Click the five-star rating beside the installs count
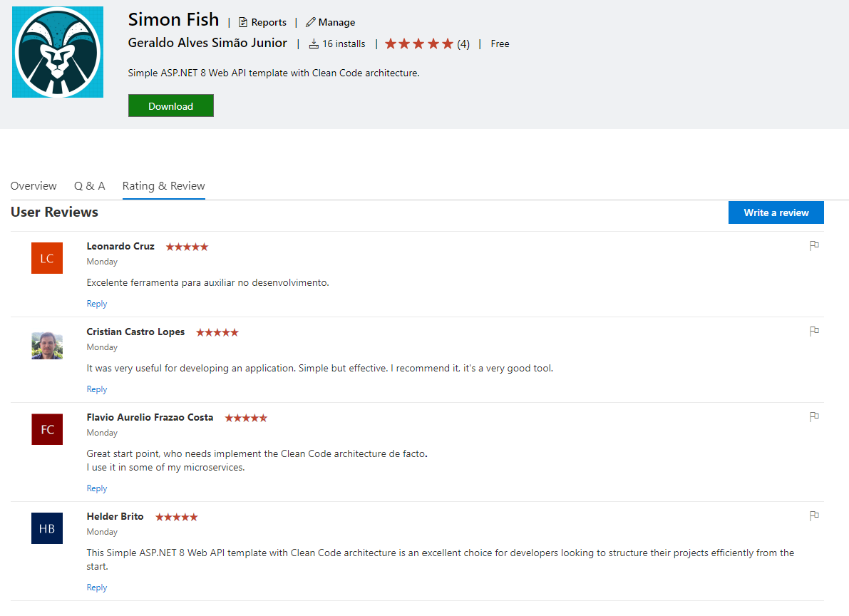Image resolution: width=849 pixels, height=616 pixels. [x=418, y=43]
